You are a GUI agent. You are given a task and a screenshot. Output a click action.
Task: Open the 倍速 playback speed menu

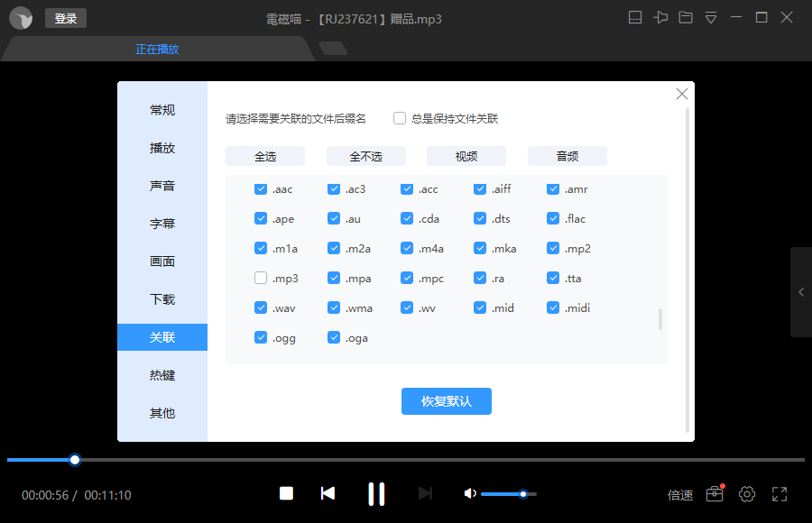point(680,495)
